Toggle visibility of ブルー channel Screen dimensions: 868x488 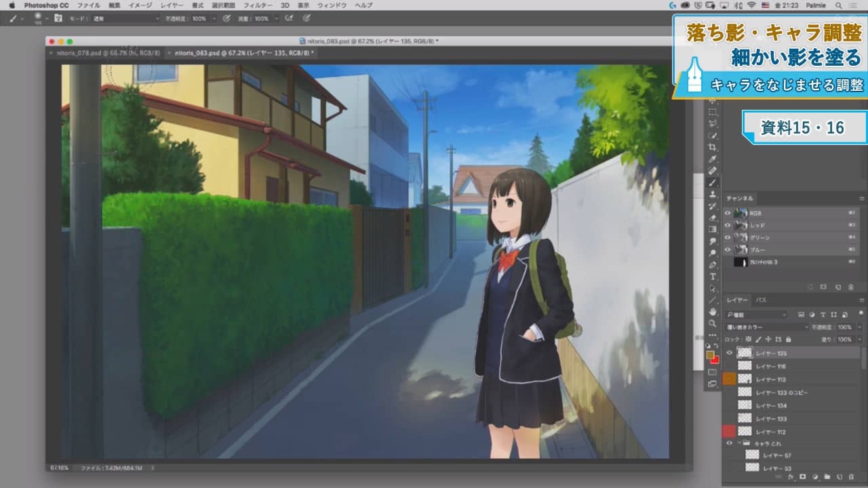728,250
